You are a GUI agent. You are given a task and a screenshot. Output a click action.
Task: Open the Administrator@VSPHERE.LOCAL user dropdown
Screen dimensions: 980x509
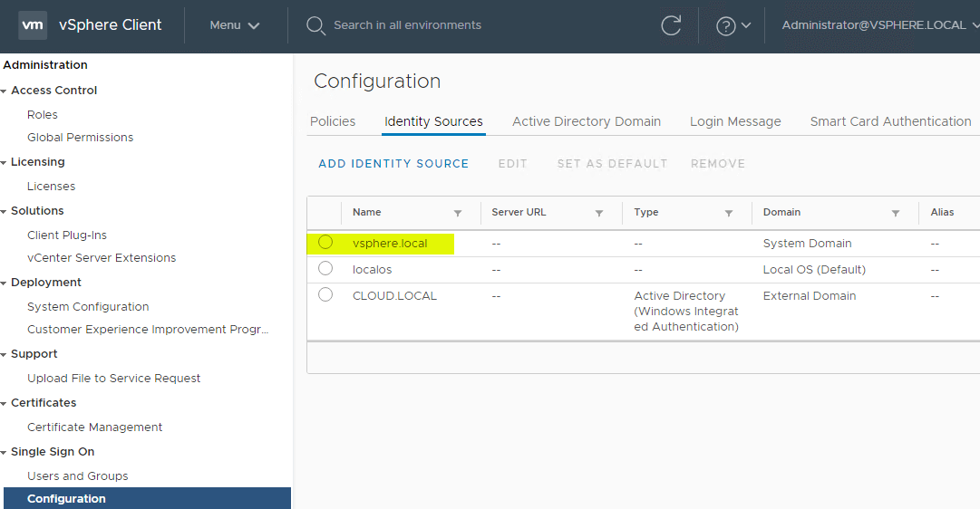coord(880,25)
